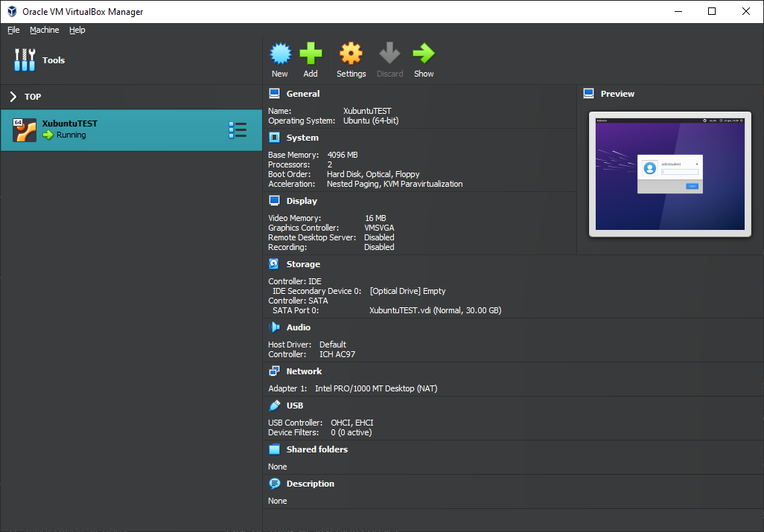
Task: Open the Audio settings heading link
Action: click(x=298, y=327)
